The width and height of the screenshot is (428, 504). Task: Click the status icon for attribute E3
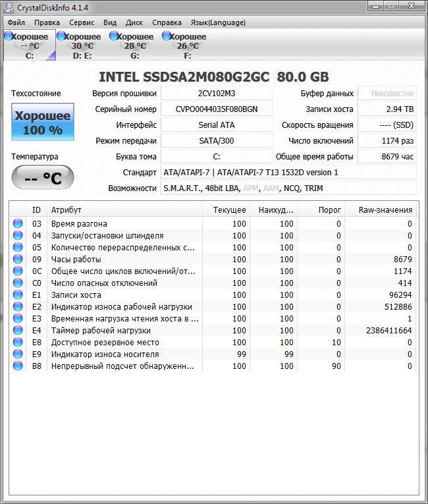pos(18,318)
